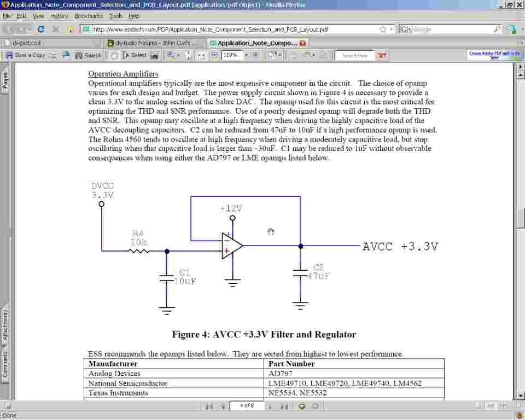This screenshot has width=525, height=420.
Task: Click the 'NE5534, NE5532' table cell
Action: pos(354,393)
